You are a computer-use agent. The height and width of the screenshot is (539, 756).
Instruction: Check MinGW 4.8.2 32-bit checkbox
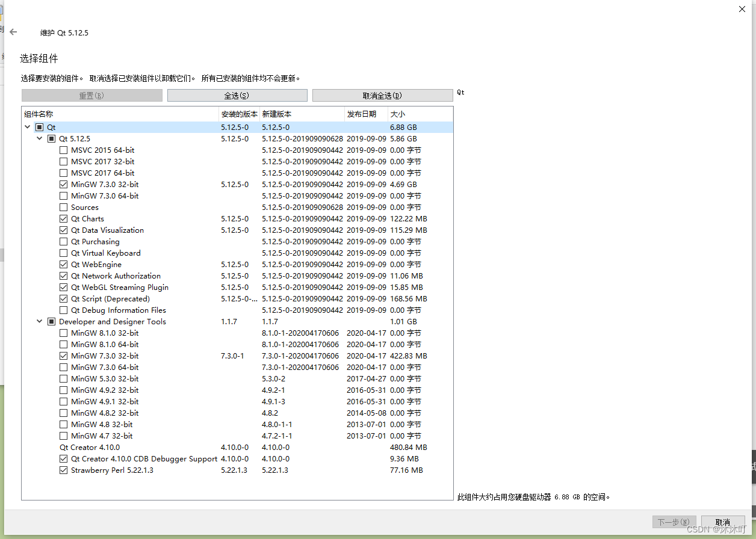(64, 413)
